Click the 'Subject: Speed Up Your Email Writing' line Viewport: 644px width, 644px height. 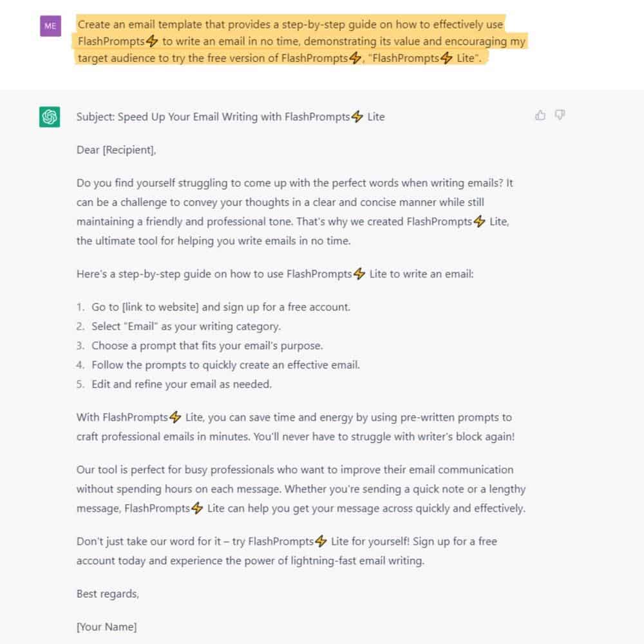click(x=231, y=117)
